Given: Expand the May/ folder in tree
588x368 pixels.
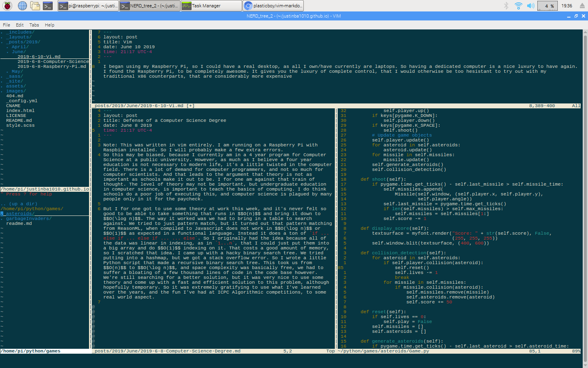Looking at the screenshot, I should 17,71.
